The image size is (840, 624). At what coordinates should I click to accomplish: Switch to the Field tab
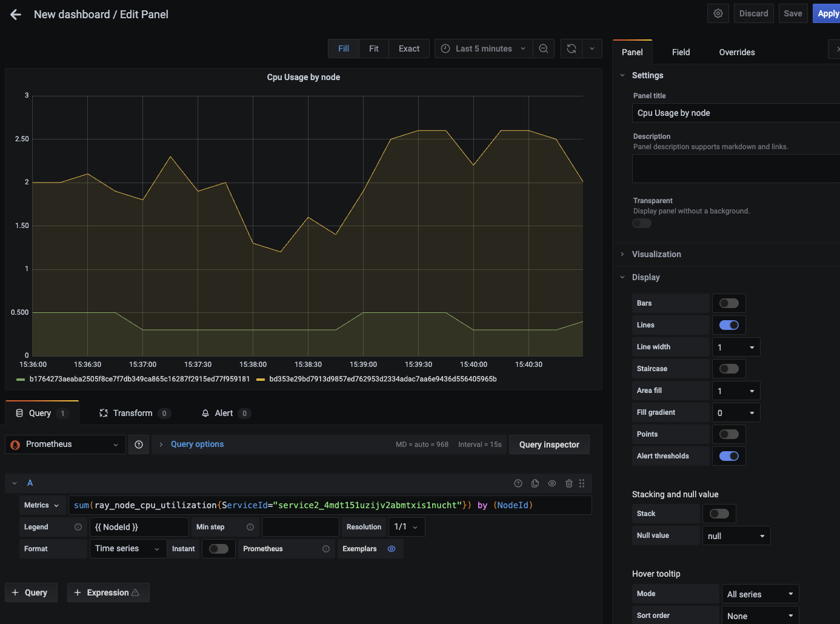pos(681,52)
